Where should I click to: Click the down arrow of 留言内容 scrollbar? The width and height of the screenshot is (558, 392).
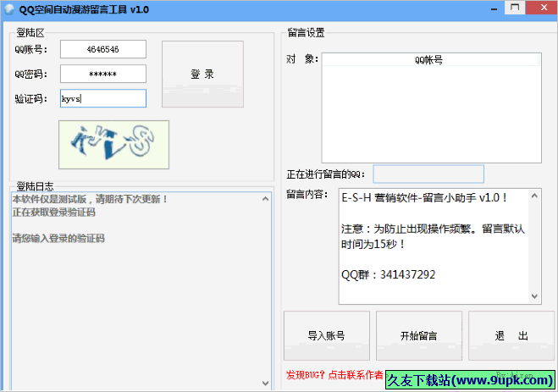pyautogui.click(x=534, y=296)
